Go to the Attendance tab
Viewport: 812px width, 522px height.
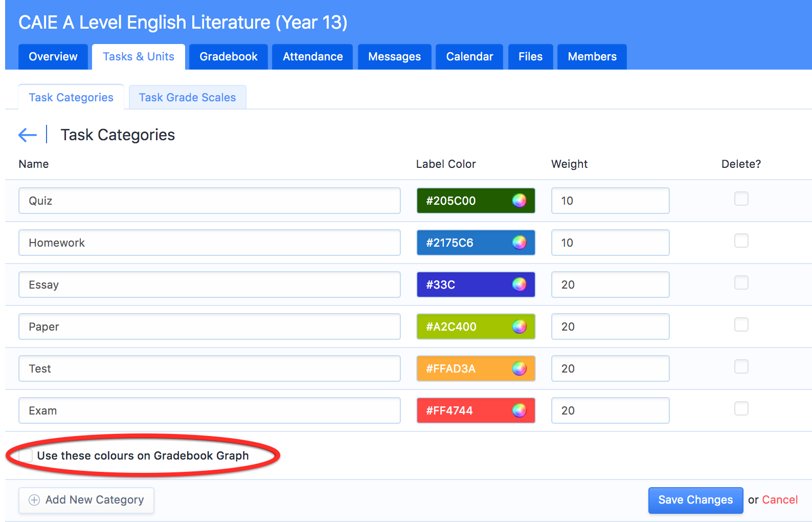pyautogui.click(x=312, y=57)
